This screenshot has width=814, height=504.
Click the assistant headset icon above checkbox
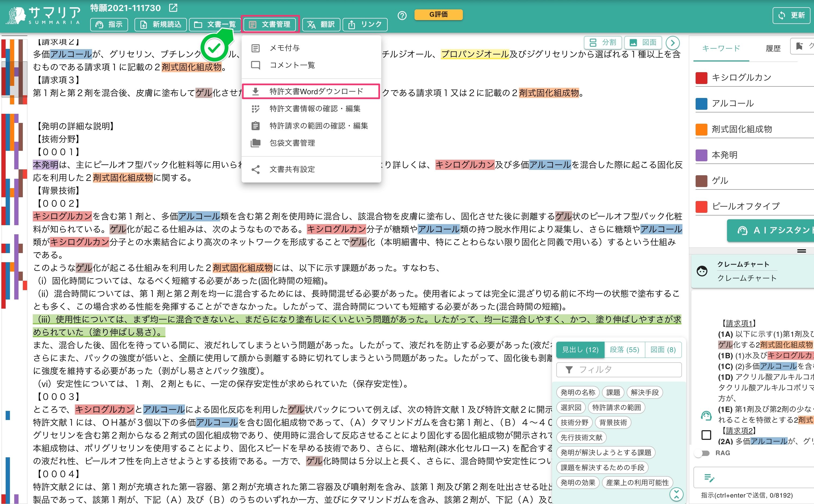[706, 415]
